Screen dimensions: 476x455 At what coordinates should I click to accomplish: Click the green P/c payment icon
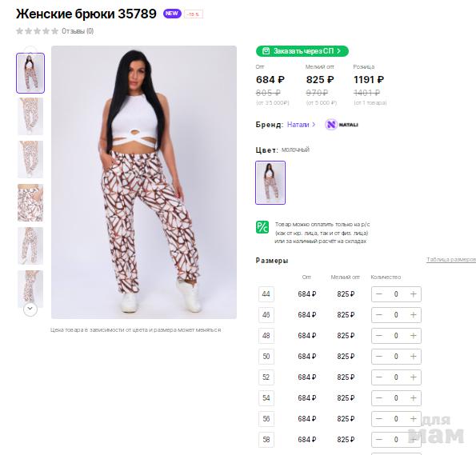(x=262, y=227)
